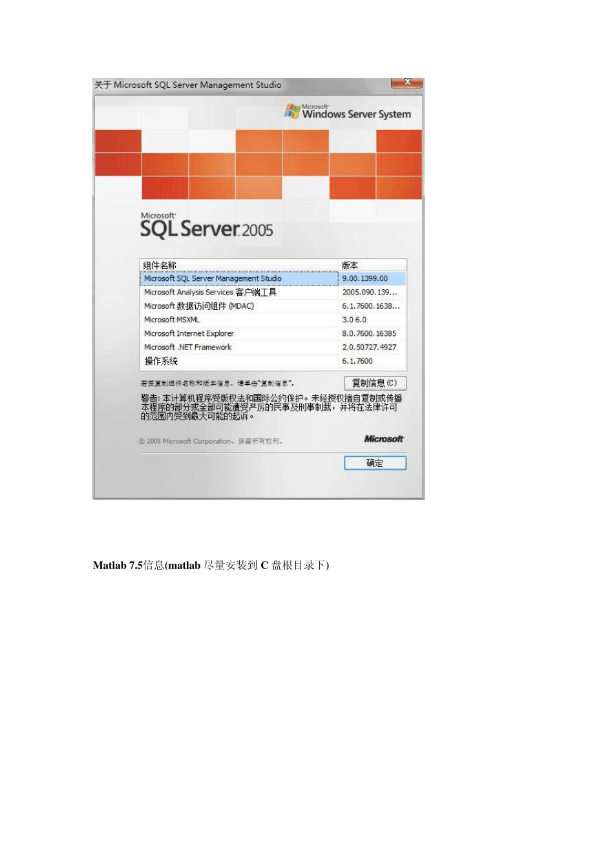Screen dimensions: 614x868
Task: Select the Microsoft Analysis Services 客户端工具 row
Action: [x=273, y=293]
